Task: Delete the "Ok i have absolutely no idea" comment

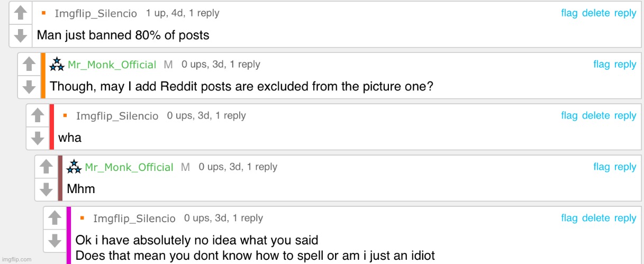Action: point(596,218)
